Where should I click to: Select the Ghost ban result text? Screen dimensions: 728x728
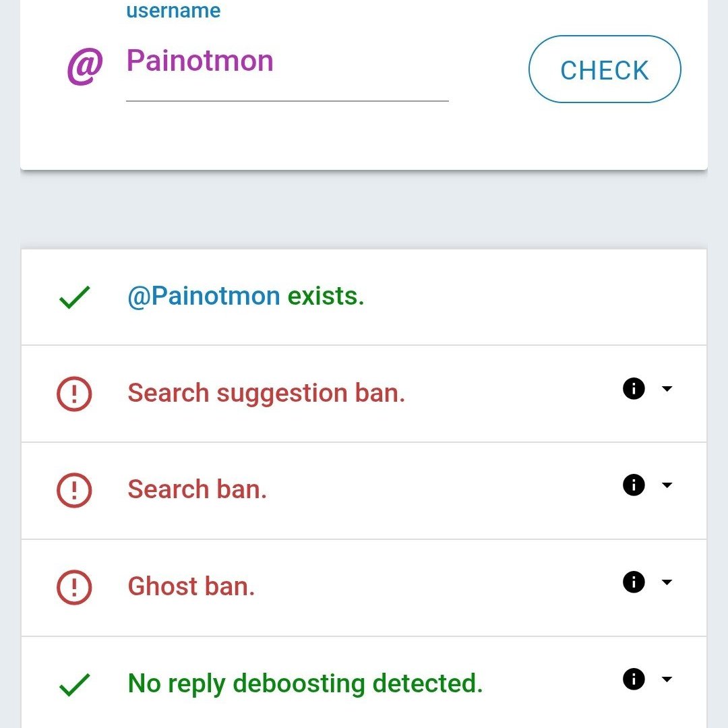191,586
